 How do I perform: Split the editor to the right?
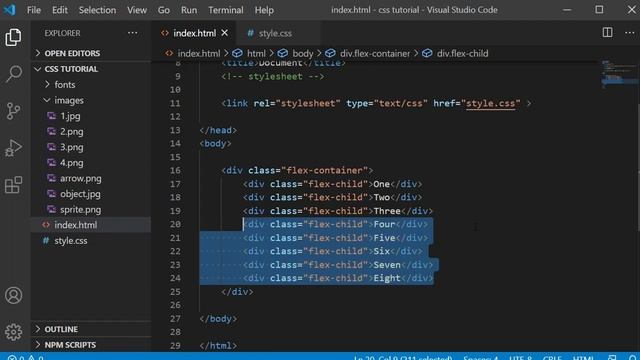[607, 33]
